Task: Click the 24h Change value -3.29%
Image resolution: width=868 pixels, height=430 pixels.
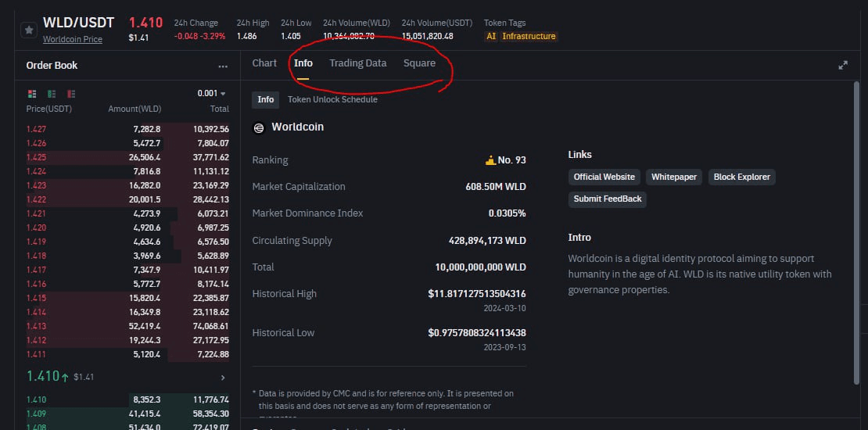Action: pyautogui.click(x=215, y=36)
